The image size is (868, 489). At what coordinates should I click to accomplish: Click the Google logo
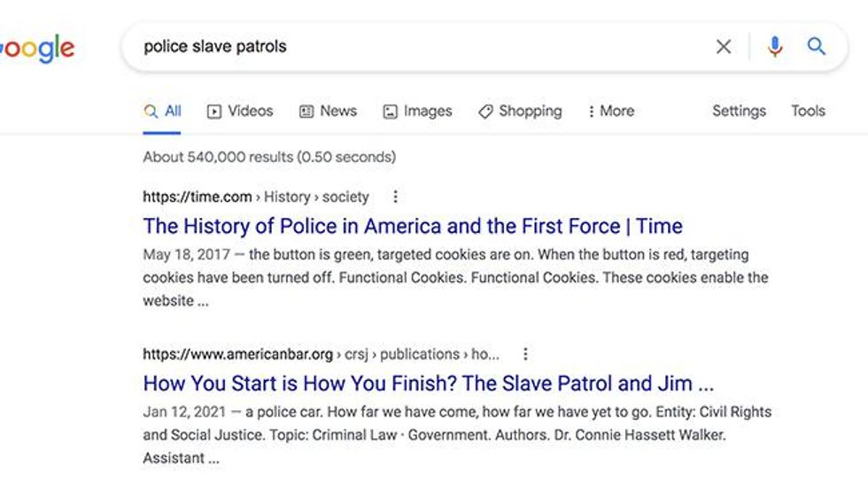(37, 49)
